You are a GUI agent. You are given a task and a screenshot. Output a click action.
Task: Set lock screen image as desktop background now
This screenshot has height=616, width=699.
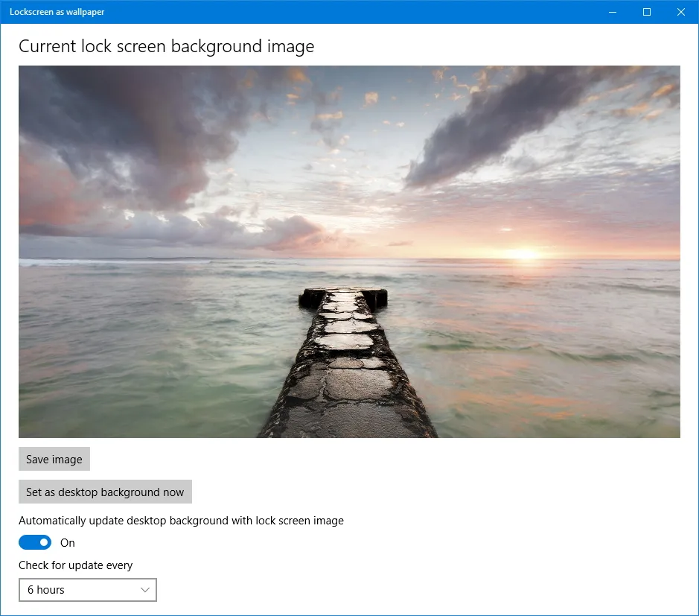(105, 492)
